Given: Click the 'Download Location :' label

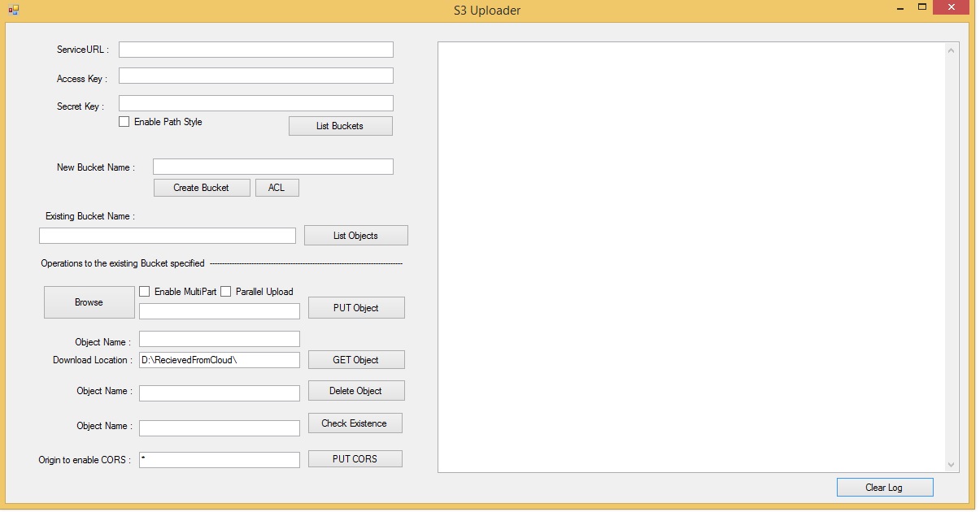Looking at the screenshot, I should coord(92,360).
